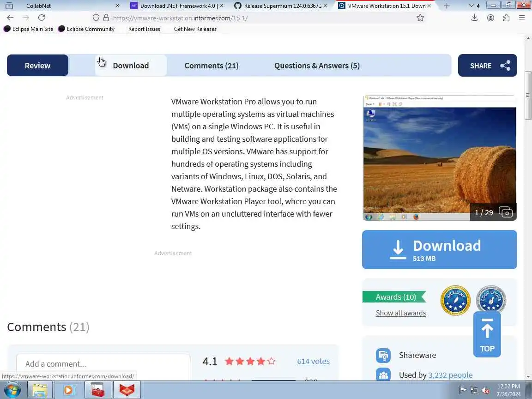Click Show all awards link
This screenshot has height=399, width=532.
(401, 313)
